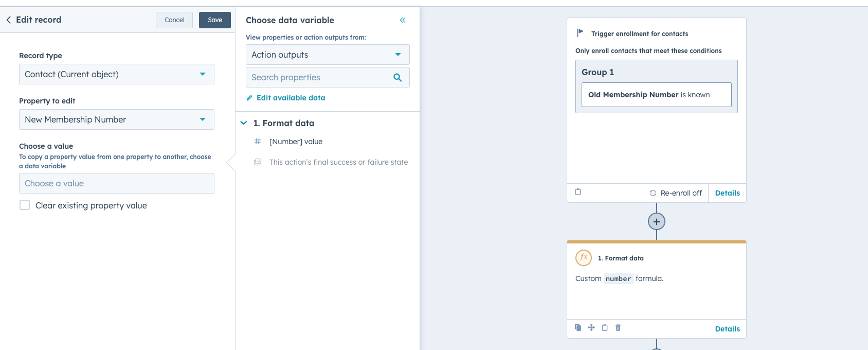Click the hash icon beside [Number] value
Image resolution: width=868 pixels, height=350 pixels.
coord(258,141)
